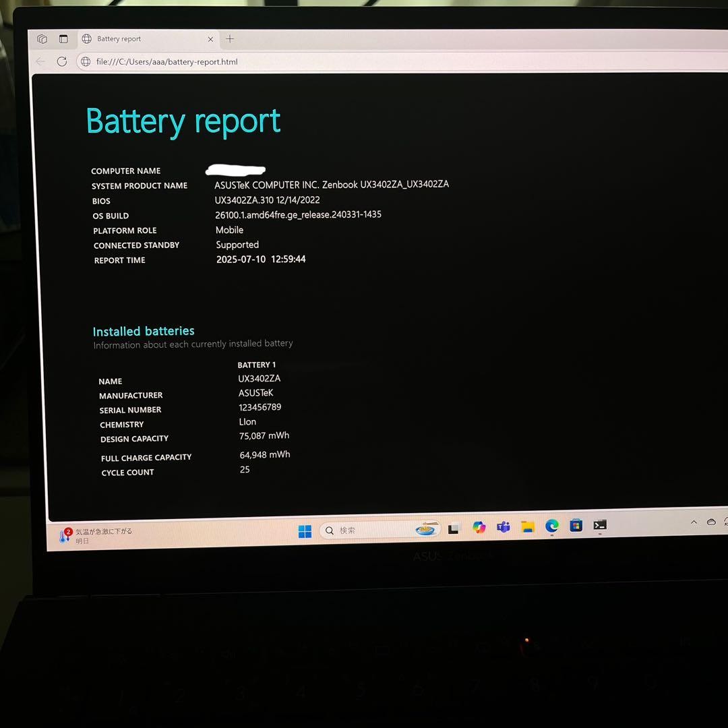
Task: Click the BATTERY 1 column header
Action: pos(256,365)
